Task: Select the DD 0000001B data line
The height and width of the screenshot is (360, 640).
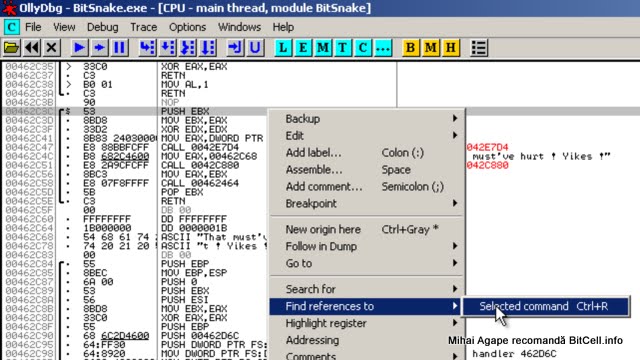Action: (x=194, y=228)
